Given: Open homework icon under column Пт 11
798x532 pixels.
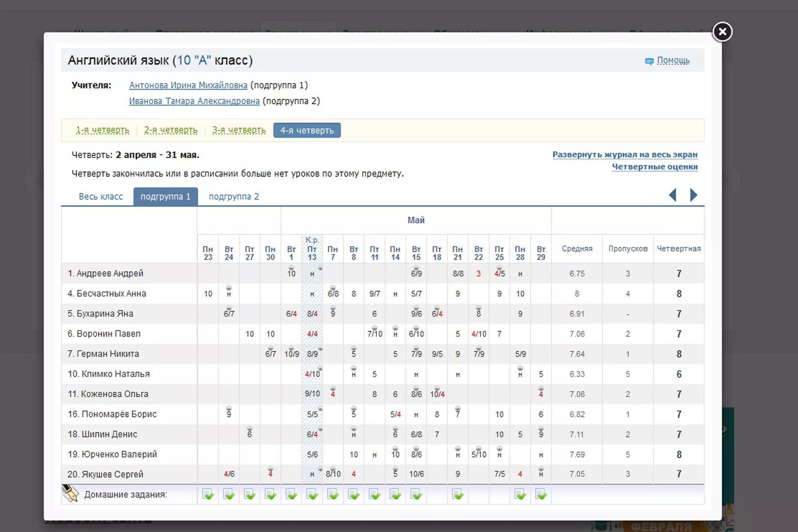Looking at the screenshot, I should point(374,494).
